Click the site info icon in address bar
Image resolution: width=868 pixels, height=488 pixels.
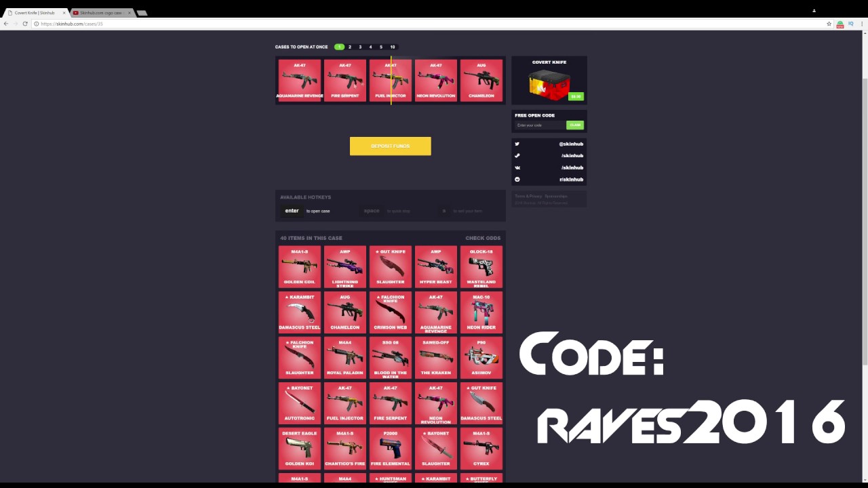coord(37,24)
